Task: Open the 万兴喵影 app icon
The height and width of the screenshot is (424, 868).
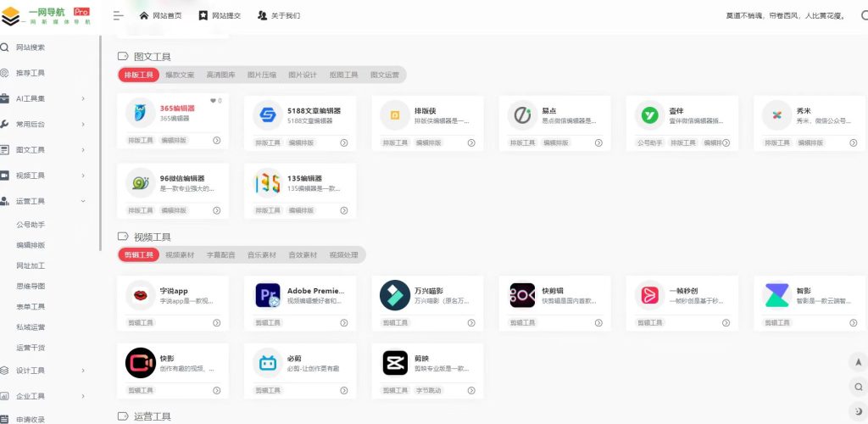Action: tap(395, 295)
